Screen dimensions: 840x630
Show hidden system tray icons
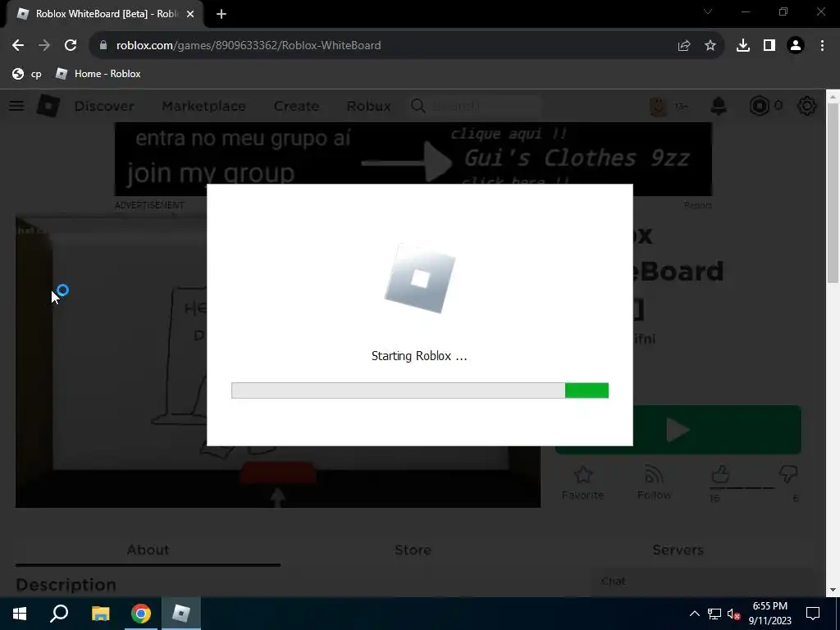click(x=694, y=614)
